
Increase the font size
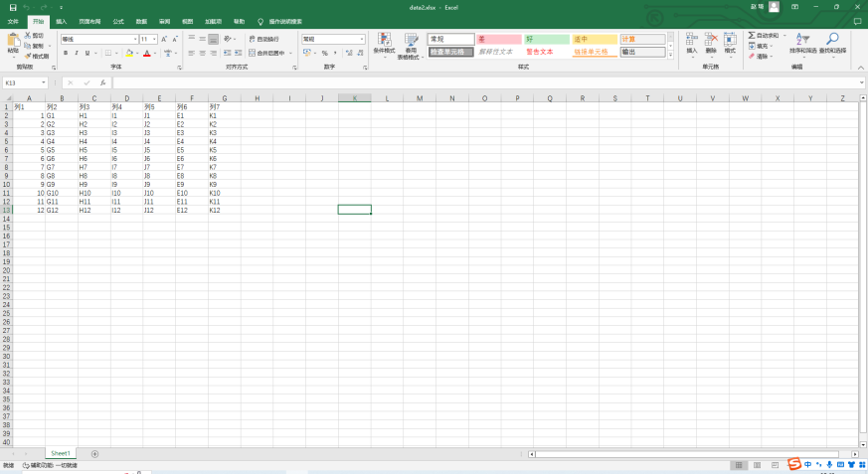pos(164,40)
